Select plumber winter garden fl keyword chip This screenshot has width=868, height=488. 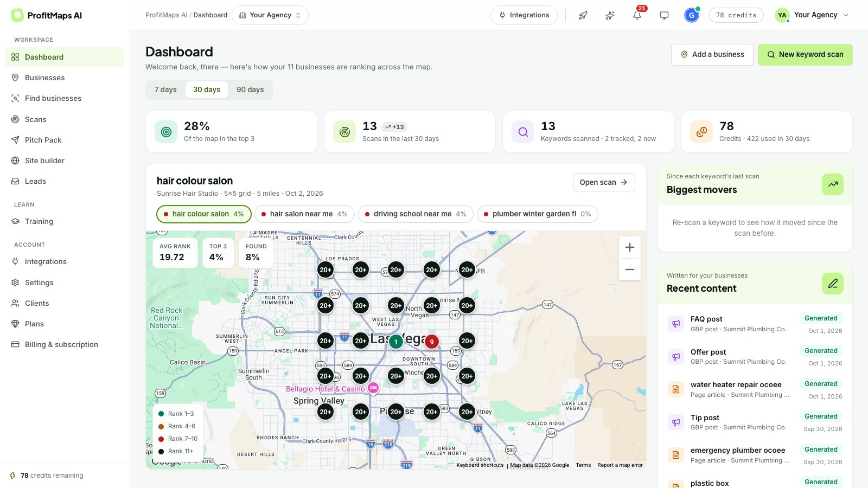coord(538,214)
